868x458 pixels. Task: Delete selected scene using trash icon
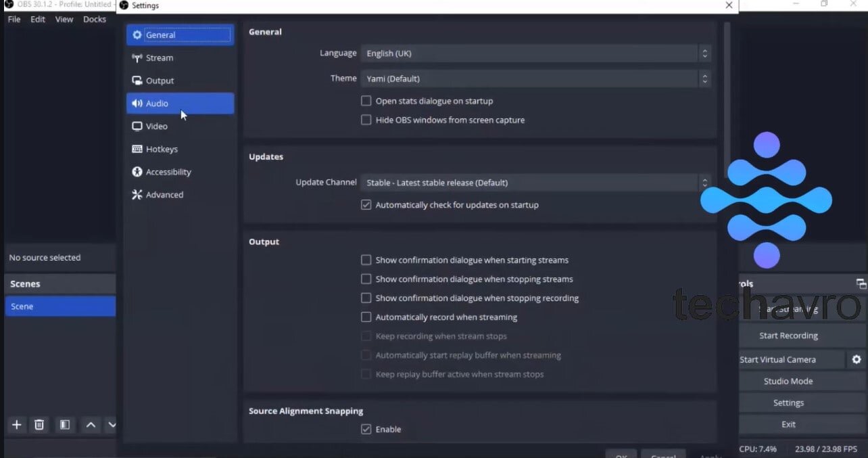[39, 425]
